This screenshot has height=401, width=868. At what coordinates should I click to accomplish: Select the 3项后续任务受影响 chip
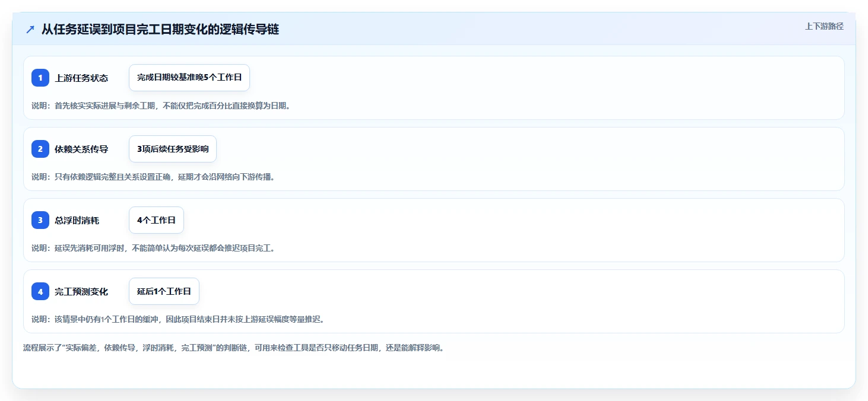coord(173,149)
